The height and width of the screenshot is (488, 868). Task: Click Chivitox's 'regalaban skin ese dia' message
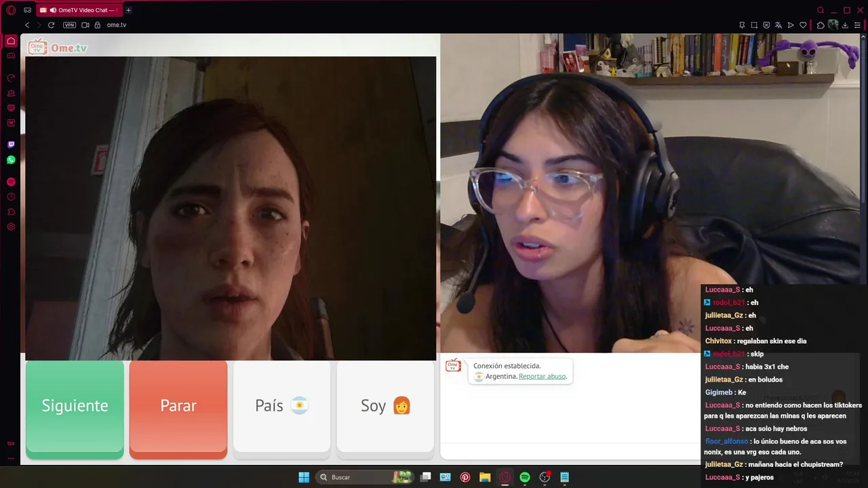coord(772,341)
